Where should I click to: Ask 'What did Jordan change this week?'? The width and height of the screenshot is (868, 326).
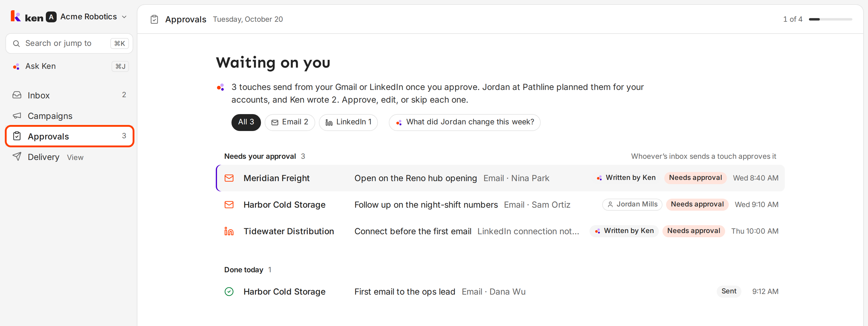pos(465,122)
